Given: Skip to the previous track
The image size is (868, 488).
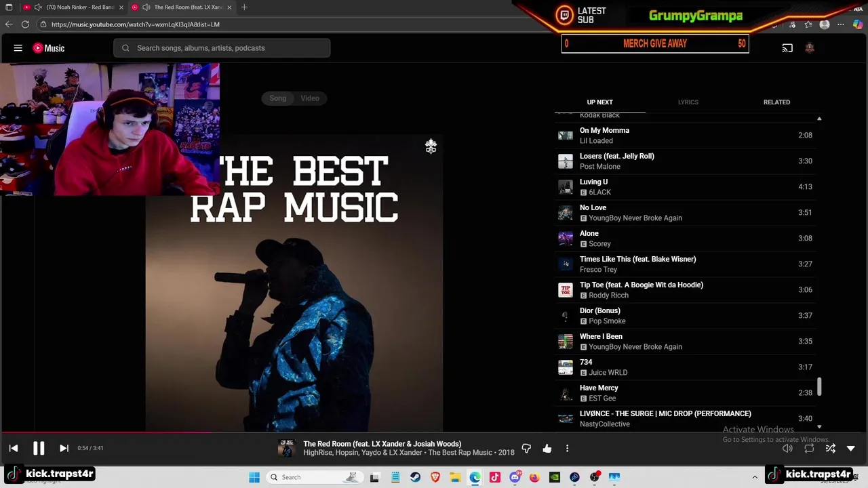Looking at the screenshot, I should (x=14, y=448).
